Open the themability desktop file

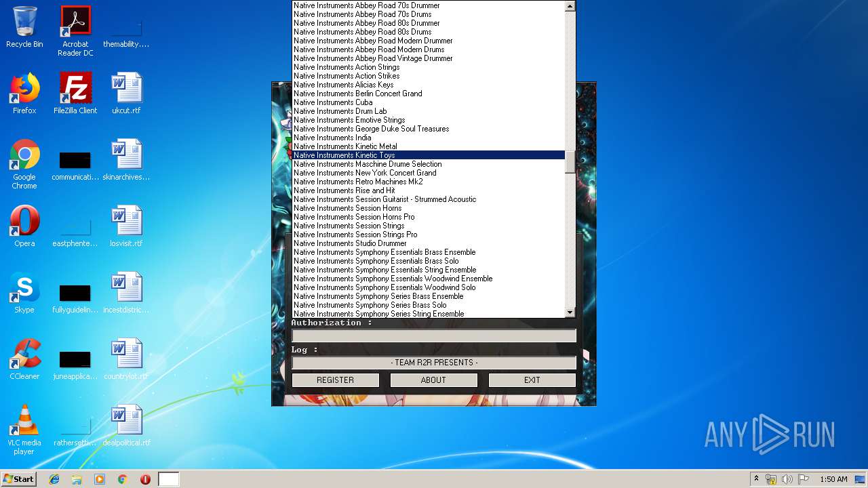(126, 31)
